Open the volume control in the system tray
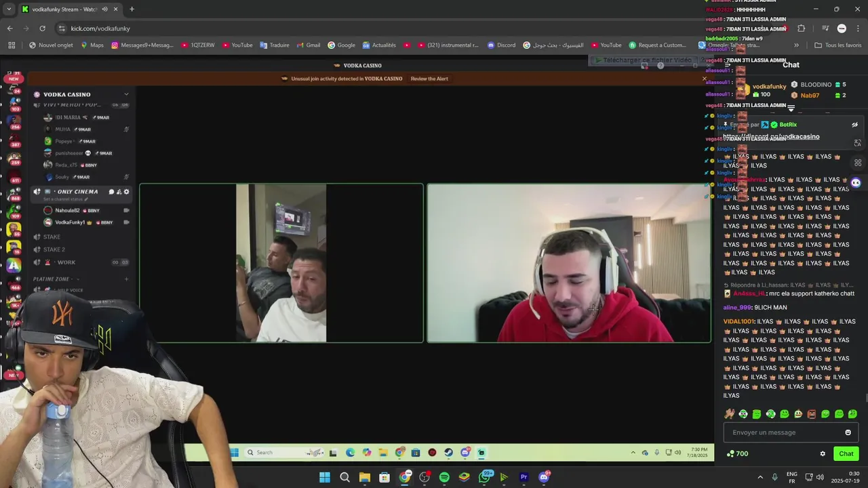Image resolution: width=868 pixels, height=488 pixels. coord(819,477)
